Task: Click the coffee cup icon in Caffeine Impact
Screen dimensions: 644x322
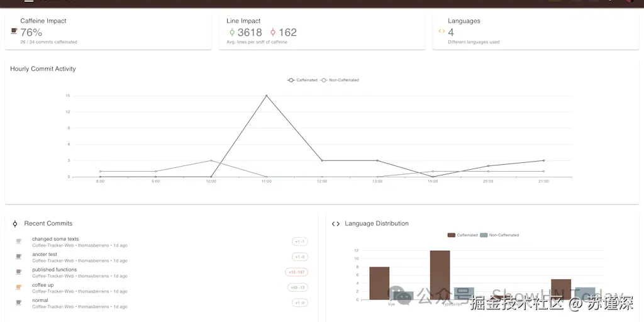Action: click(14, 31)
